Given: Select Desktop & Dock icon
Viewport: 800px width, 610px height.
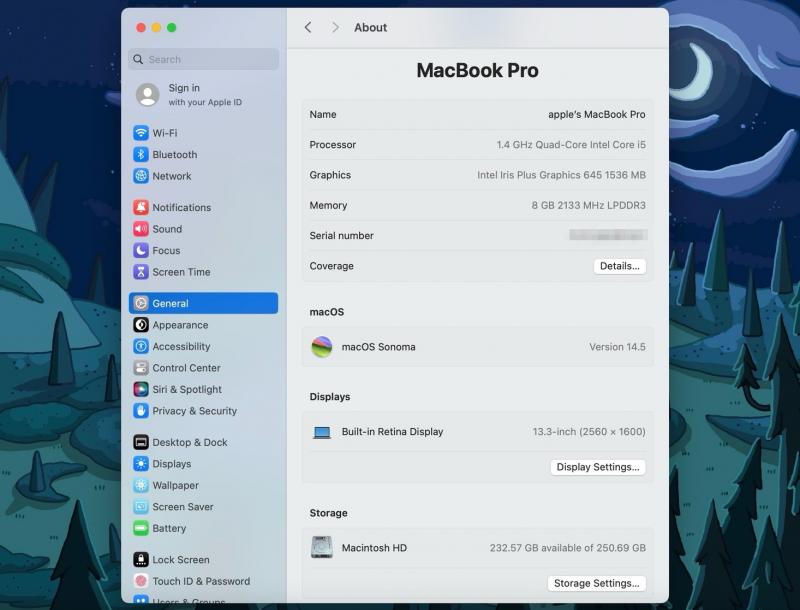Looking at the screenshot, I should pos(141,442).
